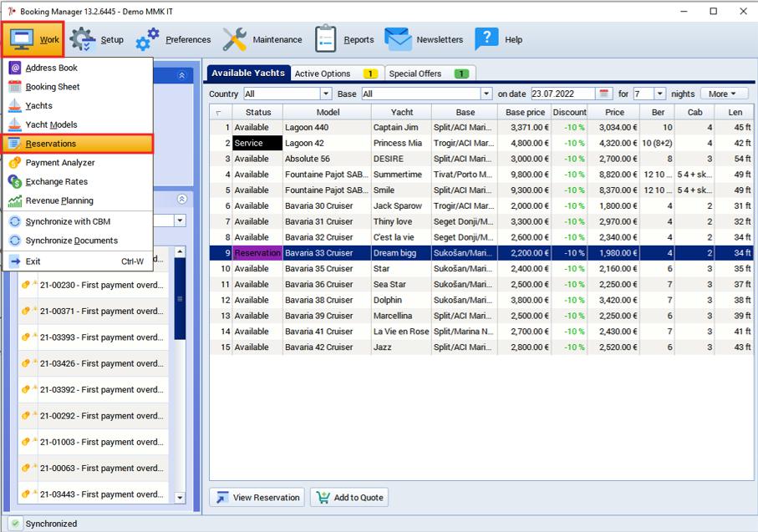Click the Reservations list icon
This screenshot has height=532, width=758.
pos(15,144)
